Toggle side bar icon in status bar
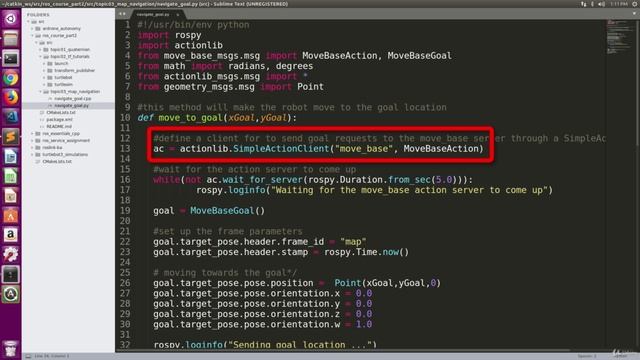Screen dimensions: 640x360 pyautogui.click(x=28, y=356)
